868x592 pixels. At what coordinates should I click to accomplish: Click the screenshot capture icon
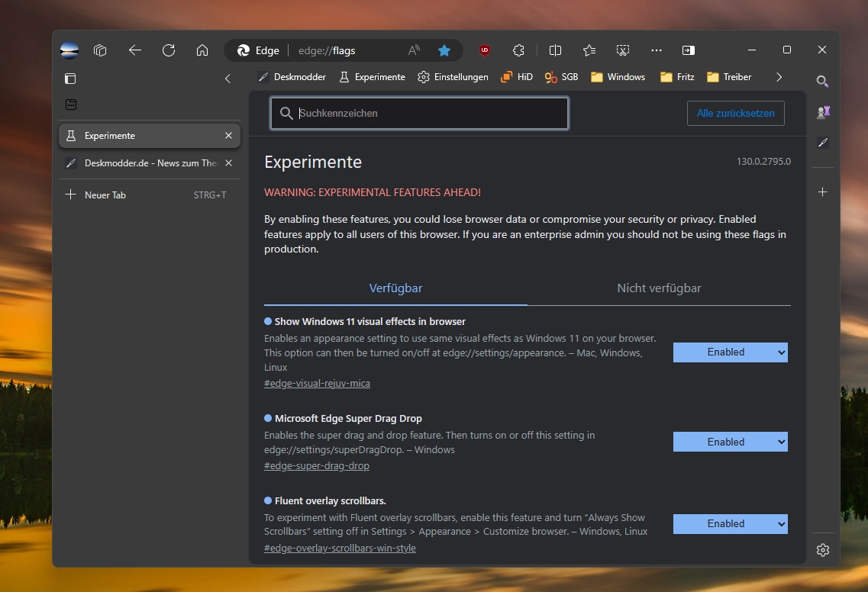[623, 50]
